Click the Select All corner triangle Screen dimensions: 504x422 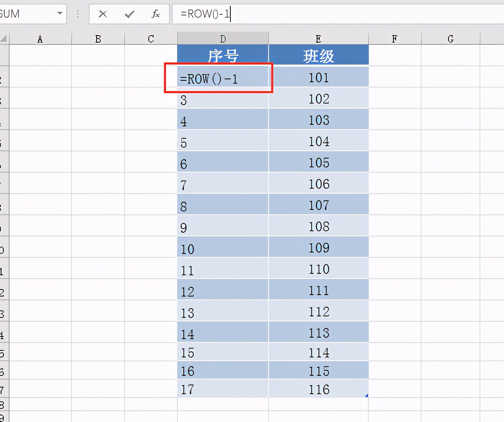click(x=4, y=39)
